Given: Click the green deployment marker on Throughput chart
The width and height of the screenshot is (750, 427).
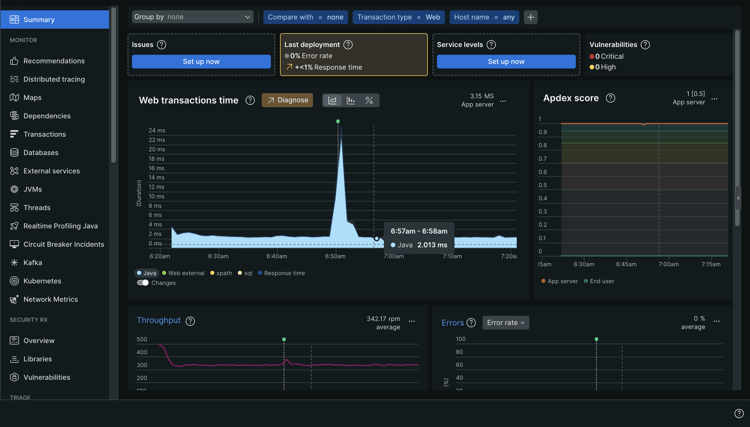Looking at the screenshot, I should click(284, 339).
